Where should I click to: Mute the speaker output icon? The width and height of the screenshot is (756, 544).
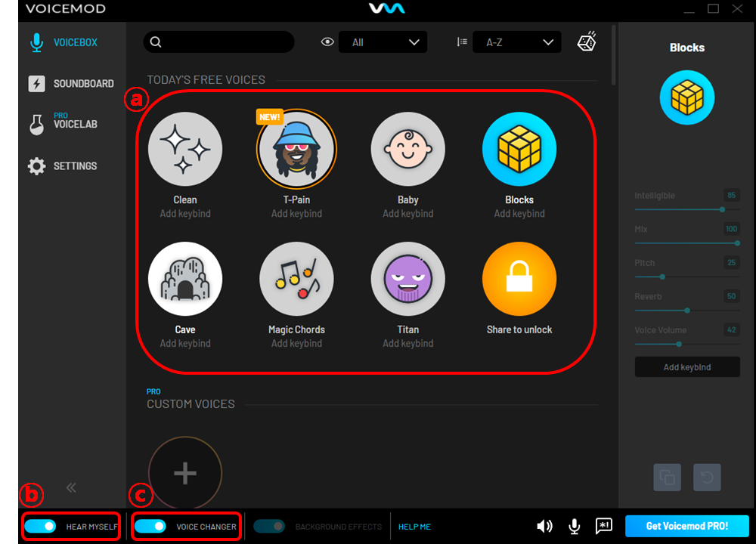click(545, 526)
